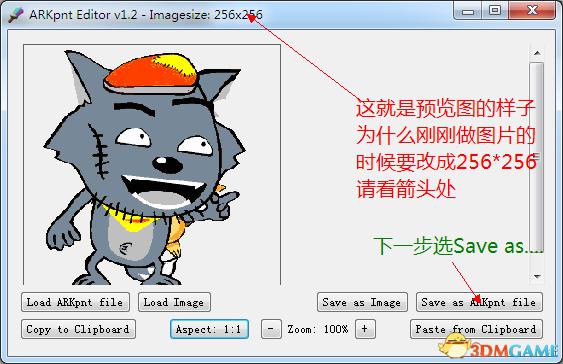Screen dimensions: 563x364
Task: Click the 3DMGAME watermark logo
Action: point(499,347)
